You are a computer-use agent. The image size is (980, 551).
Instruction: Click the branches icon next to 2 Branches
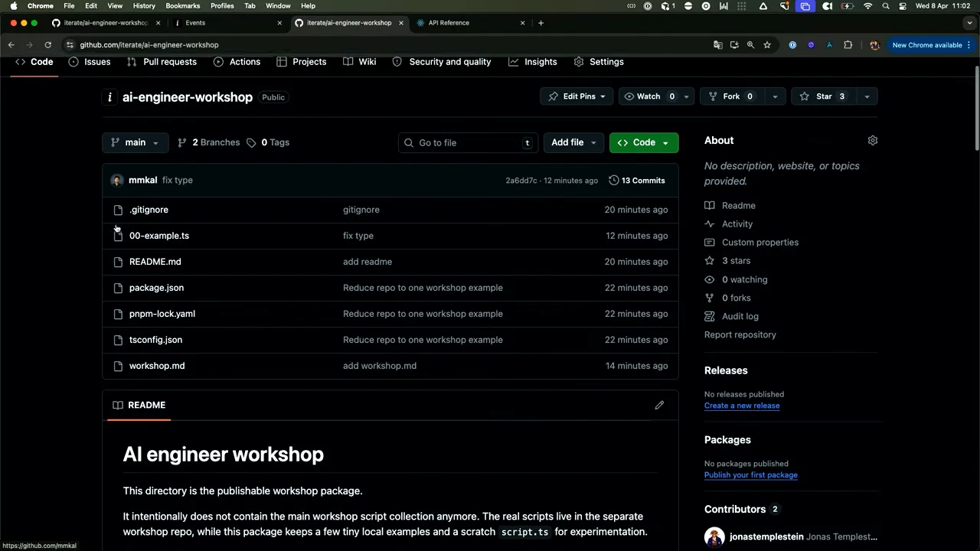pos(182,142)
